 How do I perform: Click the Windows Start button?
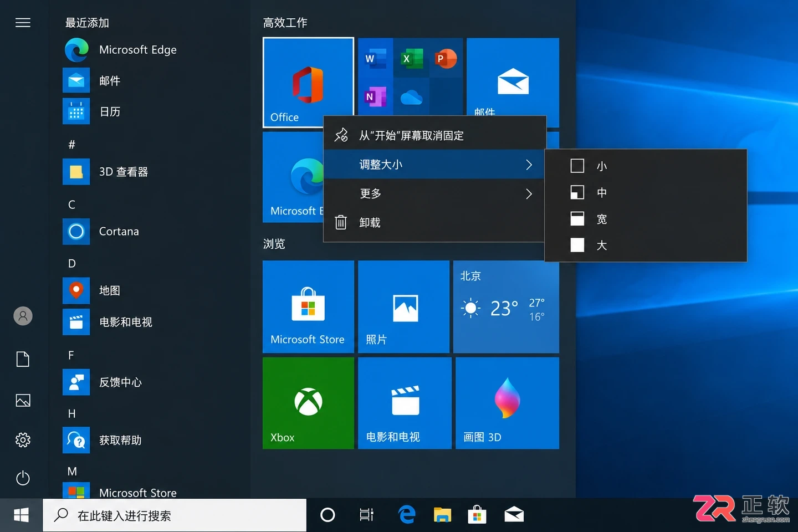pyautogui.click(x=21, y=515)
